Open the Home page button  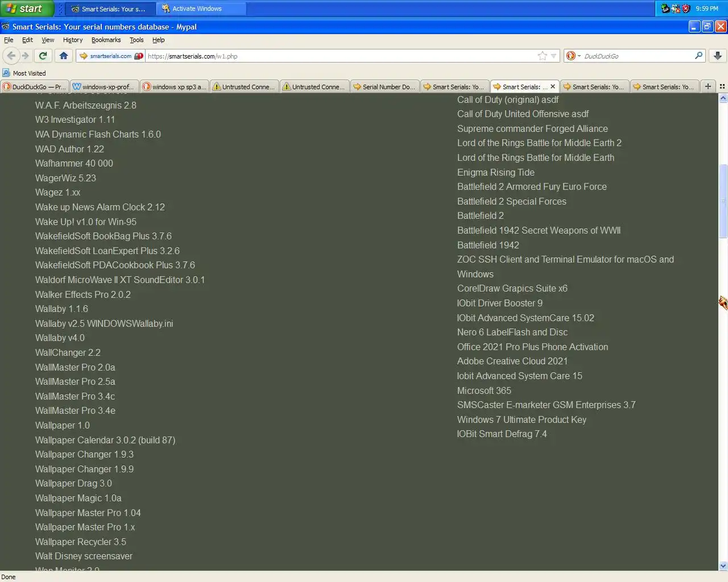tap(64, 56)
